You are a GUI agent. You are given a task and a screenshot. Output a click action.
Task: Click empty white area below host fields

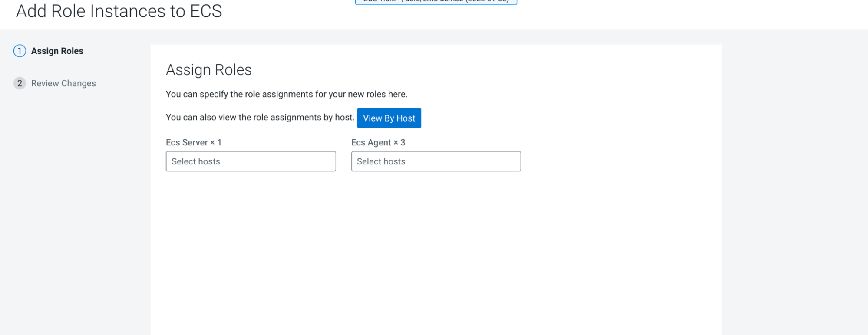[x=434, y=252]
